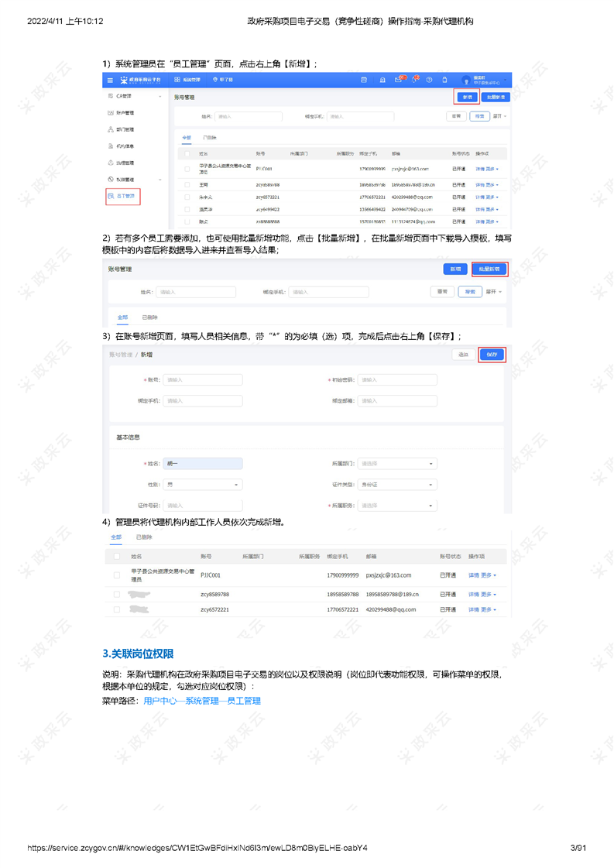This screenshot has width=614, height=868.
Task: Open the 所属部门 dropdown in new account form
Action: click(397, 464)
